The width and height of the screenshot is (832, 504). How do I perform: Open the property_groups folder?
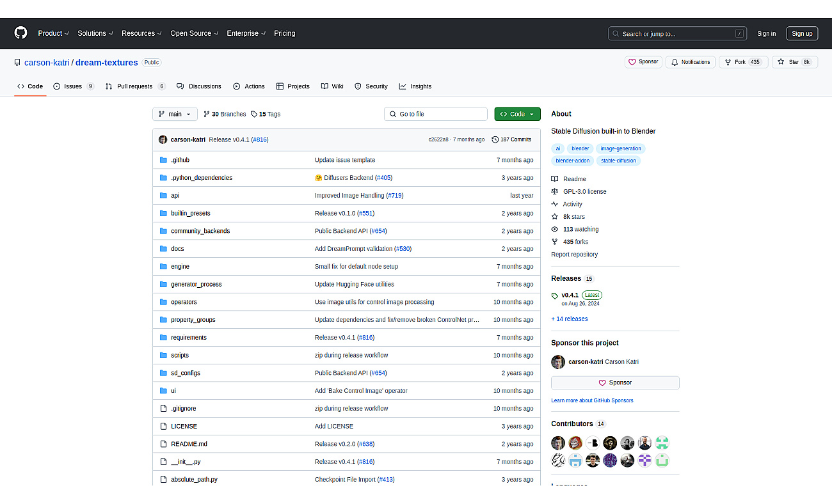[x=193, y=320]
